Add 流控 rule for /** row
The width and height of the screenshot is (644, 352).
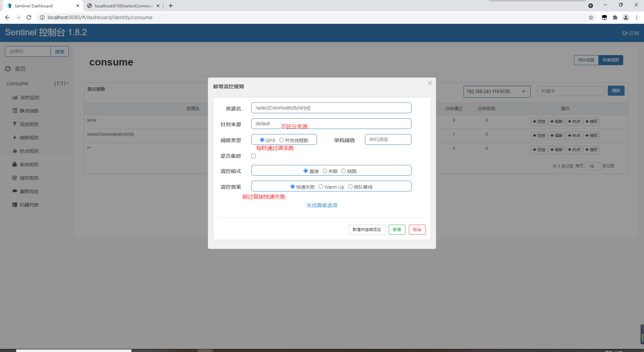pyautogui.click(x=539, y=150)
